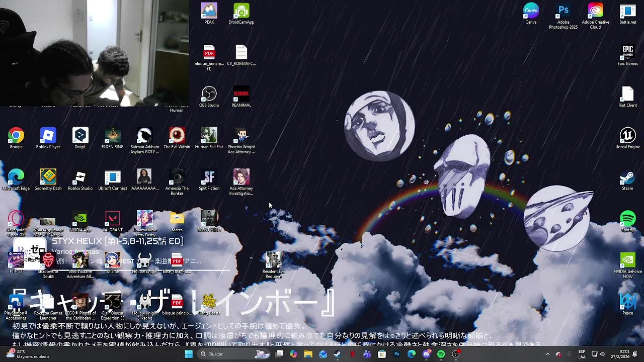Image resolution: width=644 pixels, height=362 pixels.
Task: Open PlayStation Accessories shortcut
Action: pyautogui.click(x=16, y=307)
